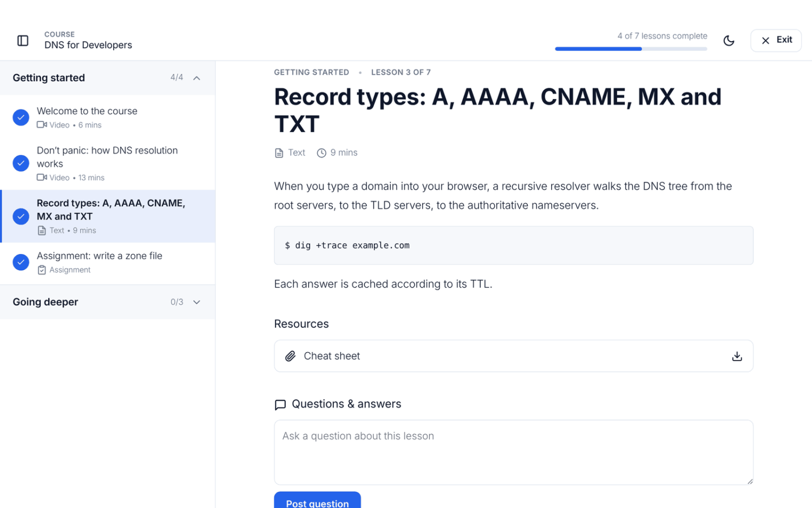This screenshot has width=812, height=508.
Task: Click the Getting started 4/4 count
Action: tap(176, 77)
